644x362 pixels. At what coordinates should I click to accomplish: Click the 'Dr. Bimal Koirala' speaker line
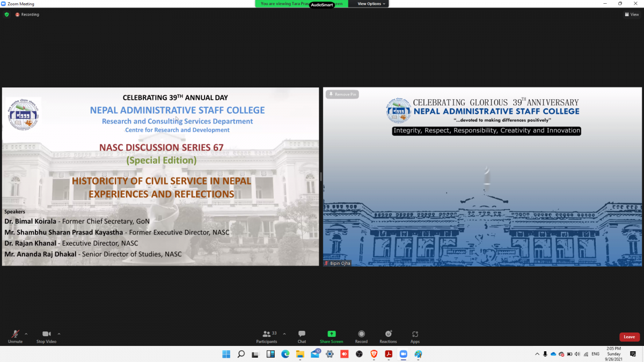(x=77, y=221)
